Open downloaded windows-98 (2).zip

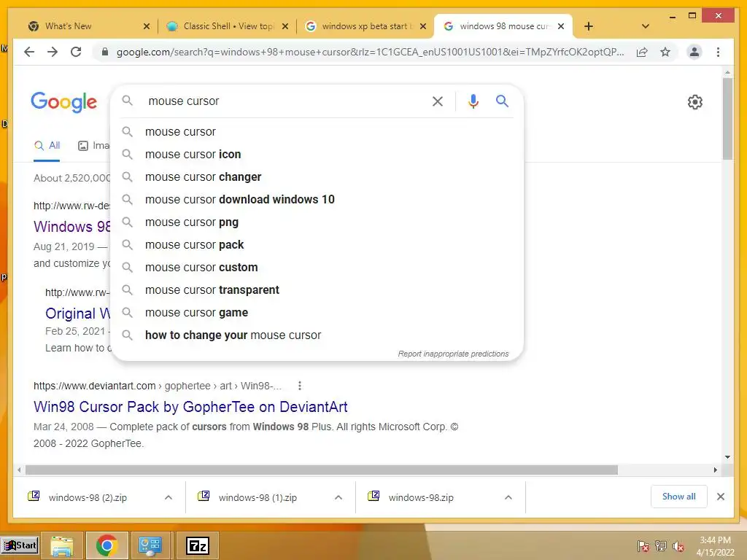click(x=88, y=497)
